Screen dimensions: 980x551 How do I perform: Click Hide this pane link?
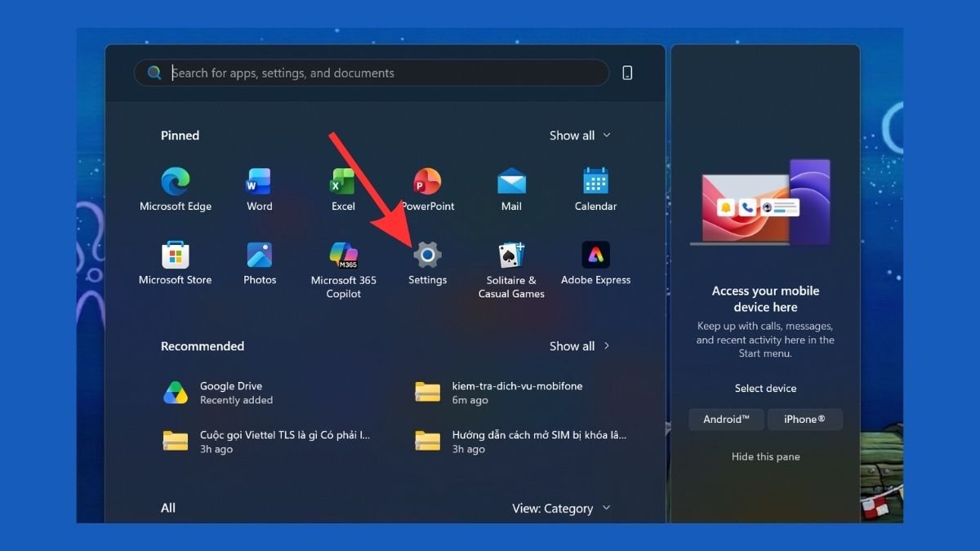pyautogui.click(x=765, y=456)
